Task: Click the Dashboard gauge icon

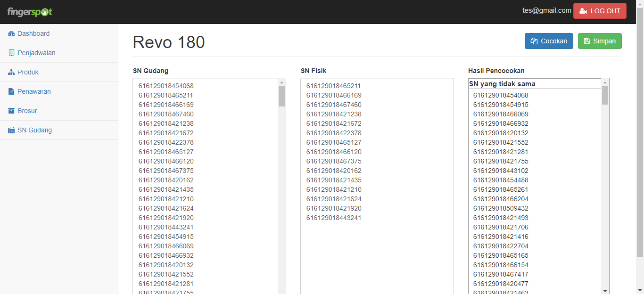Action: [x=11, y=34]
